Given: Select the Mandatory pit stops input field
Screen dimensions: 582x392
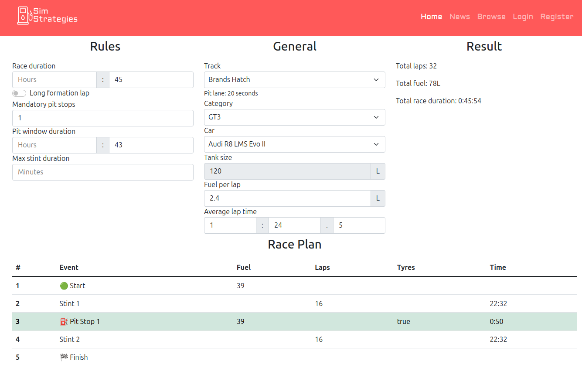Looking at the screenshot, I should click(102, 118).
